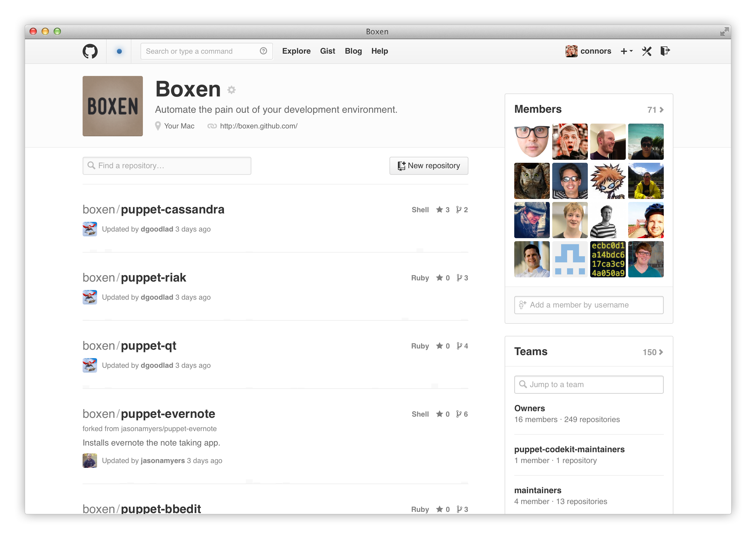756x539 pixels.
Task: Click the star icon on puppet-cassandra
Action: tap(440, 210)
